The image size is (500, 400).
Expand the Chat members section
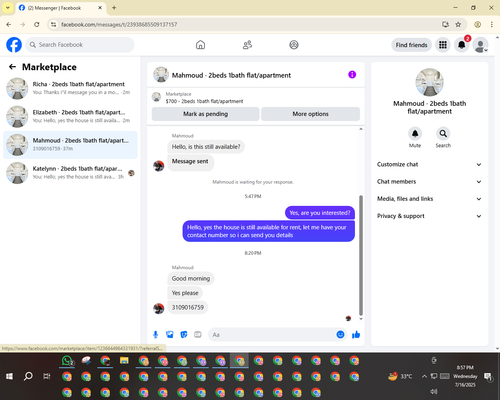tap(429, 182)
